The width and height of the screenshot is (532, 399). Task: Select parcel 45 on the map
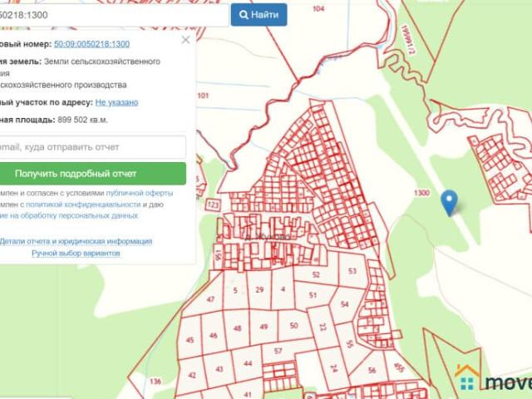pyautogui.click(x=190, y=340)
